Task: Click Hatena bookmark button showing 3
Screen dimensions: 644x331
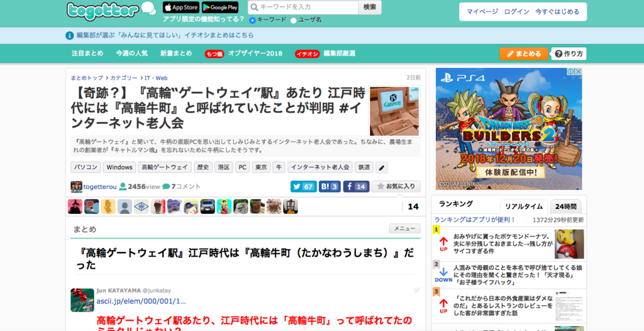Action: 330,187
